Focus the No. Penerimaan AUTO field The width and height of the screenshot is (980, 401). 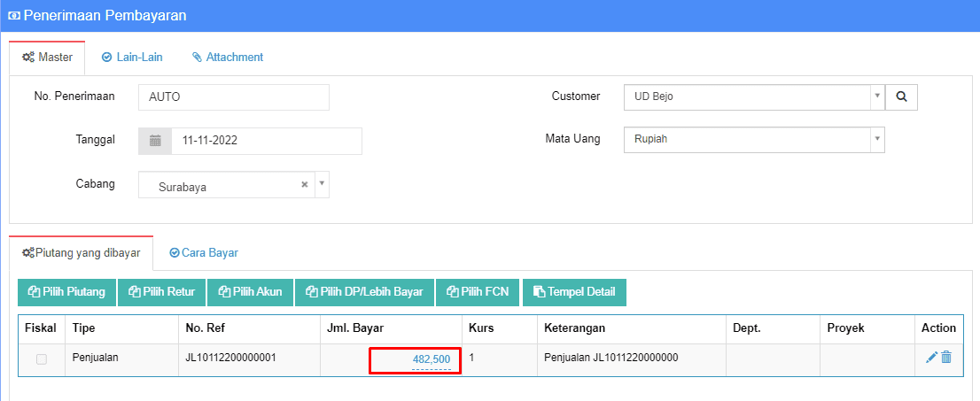(x=234, y=96)
